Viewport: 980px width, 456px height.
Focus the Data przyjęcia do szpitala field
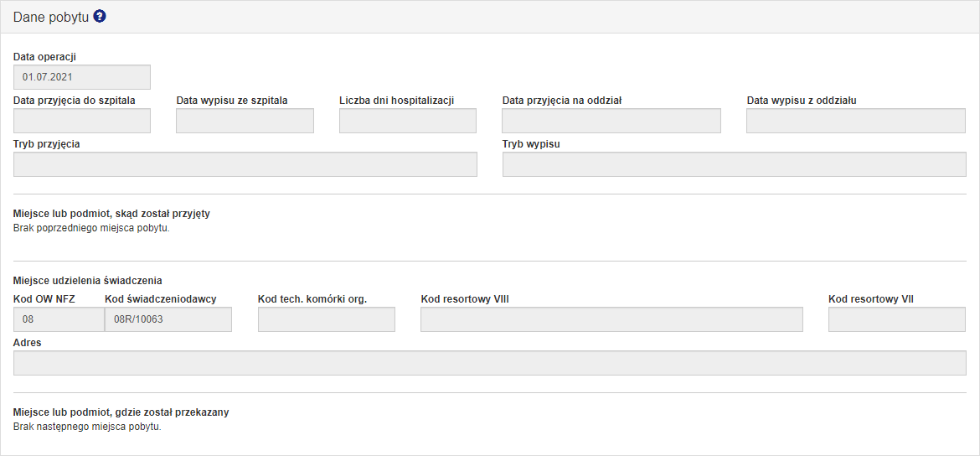click(x=82, y=121)
